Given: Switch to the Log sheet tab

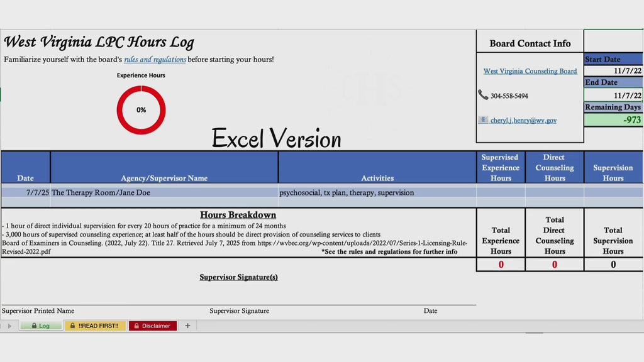Looking at the screenshot, I should pos(41,326).
